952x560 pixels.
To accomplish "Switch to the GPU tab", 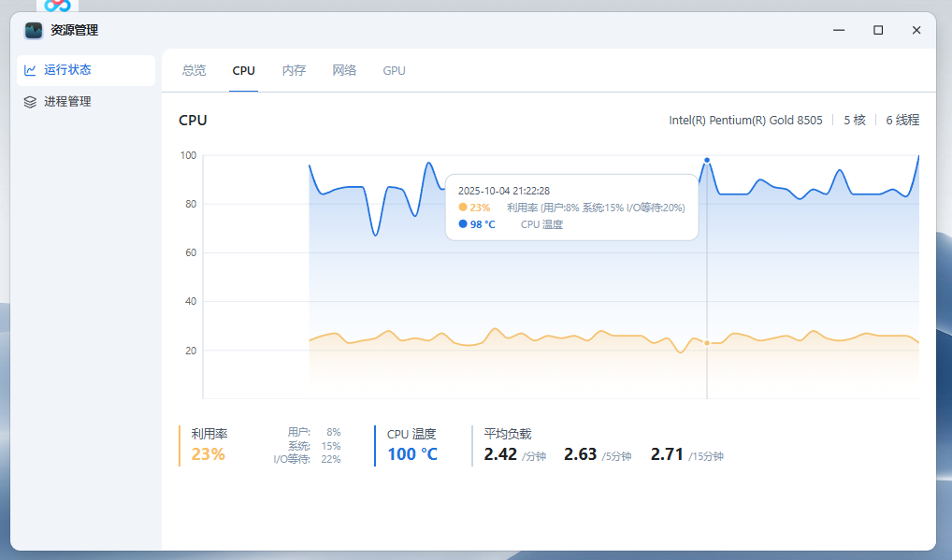I will [394, 70].
